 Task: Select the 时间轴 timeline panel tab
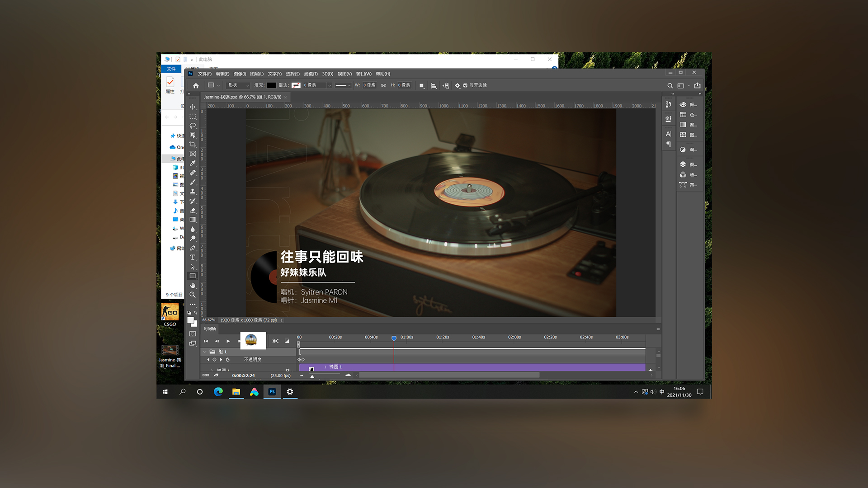click(210, 329)
